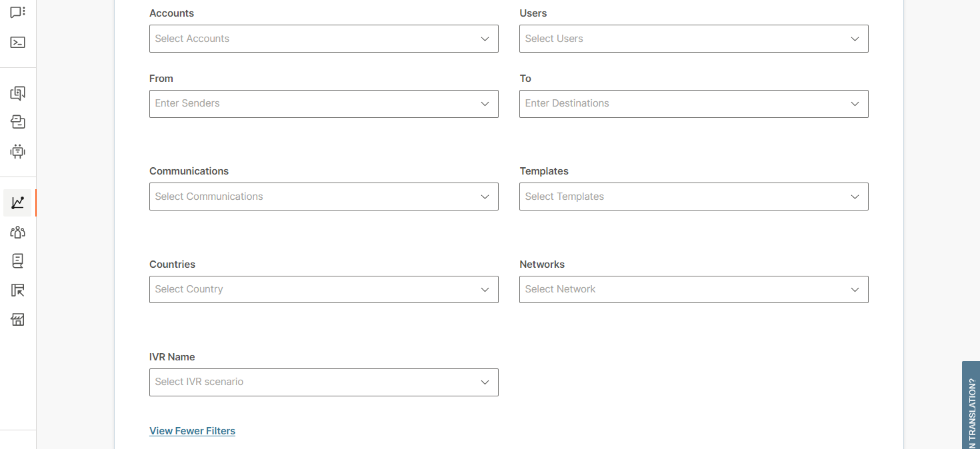Click the layout arrow sidebar icon

point(18,290)
